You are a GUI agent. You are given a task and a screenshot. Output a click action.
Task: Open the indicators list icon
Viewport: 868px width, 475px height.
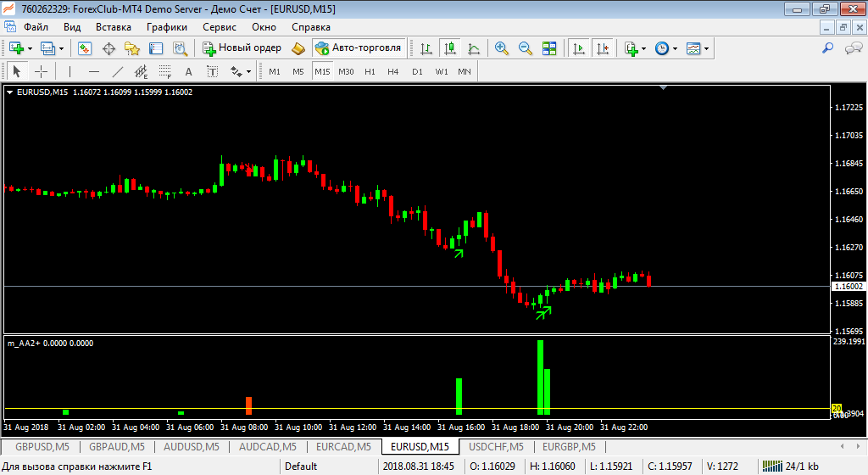click(631, 48)
